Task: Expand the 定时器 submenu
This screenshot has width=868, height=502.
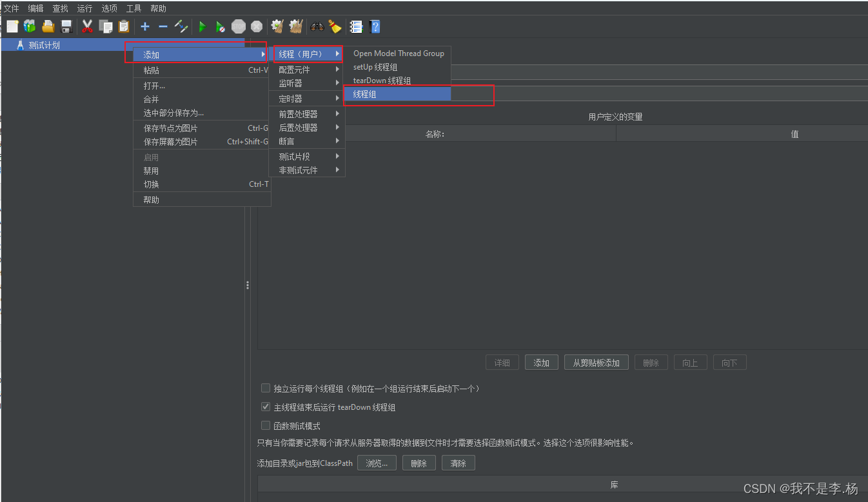Action: pyautogui.click(x=307, y=99)
